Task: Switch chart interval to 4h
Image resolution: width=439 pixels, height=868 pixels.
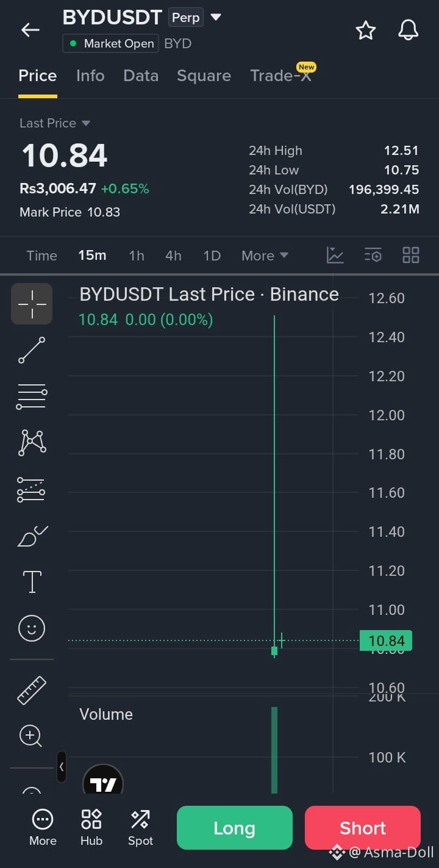Action: click(173, 256)
